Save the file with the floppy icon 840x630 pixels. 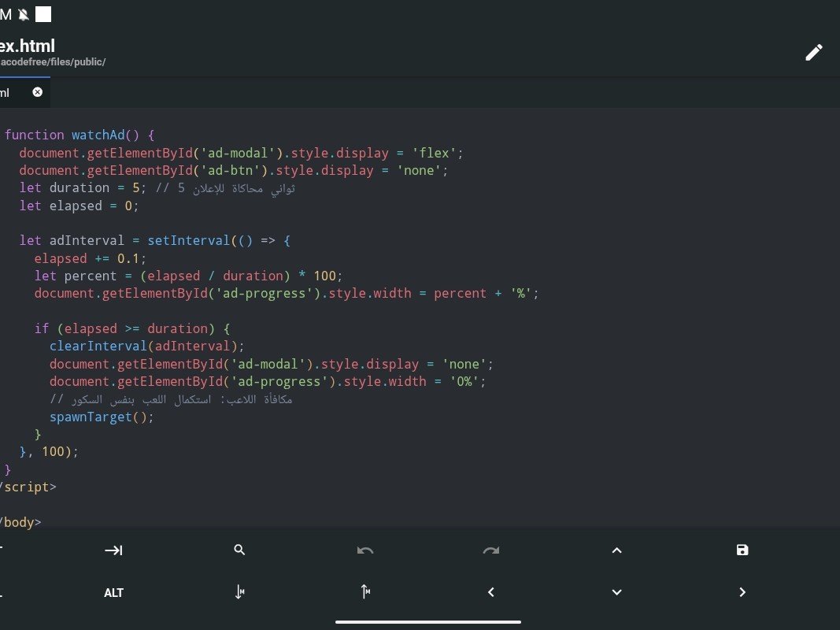pos(742,550)
